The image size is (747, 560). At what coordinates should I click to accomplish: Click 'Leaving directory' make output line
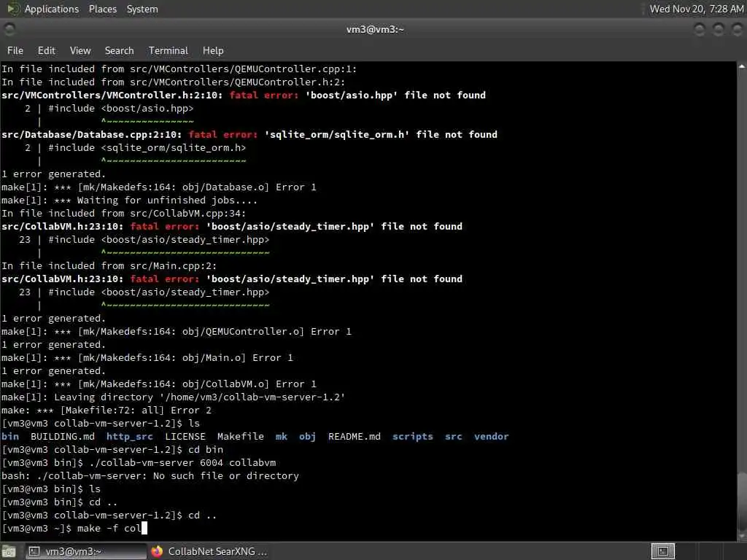click(x=173, y=397)
